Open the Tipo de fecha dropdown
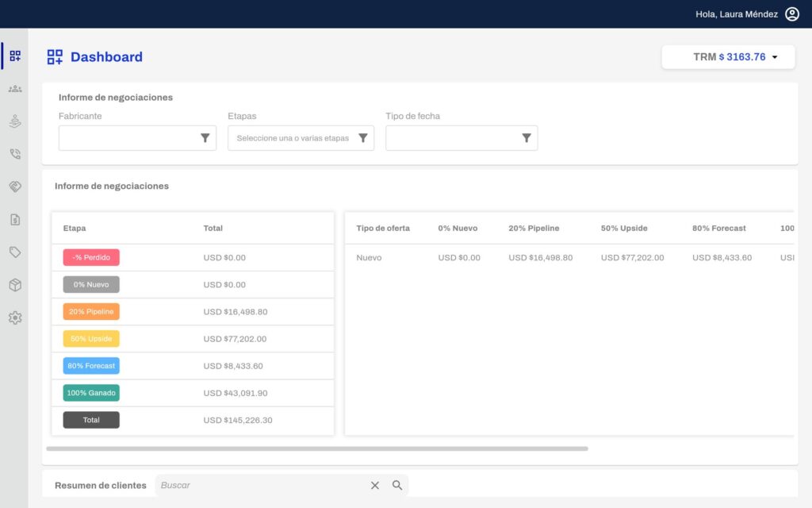Viewport: 812px width, 508px height. [462, 138]
